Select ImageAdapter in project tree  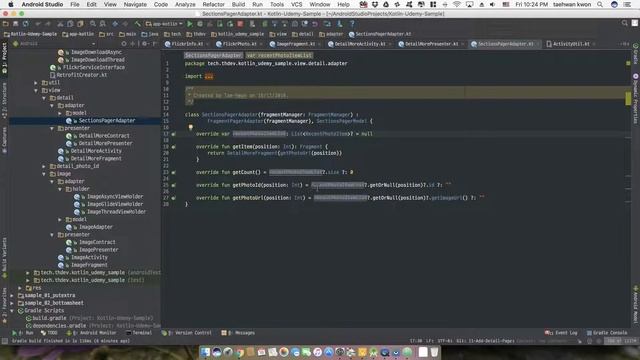pyautogui.click(x=96, y=227)
